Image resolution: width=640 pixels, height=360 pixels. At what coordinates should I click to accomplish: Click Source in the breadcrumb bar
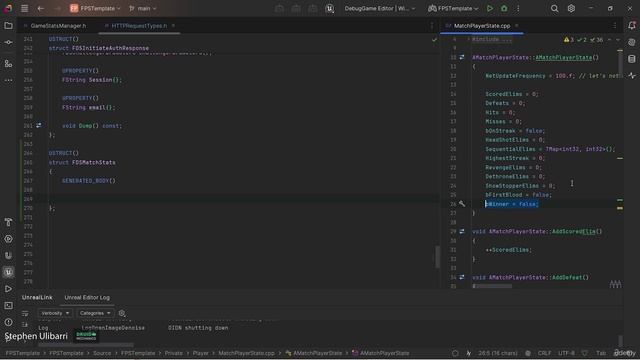[102, 353]
